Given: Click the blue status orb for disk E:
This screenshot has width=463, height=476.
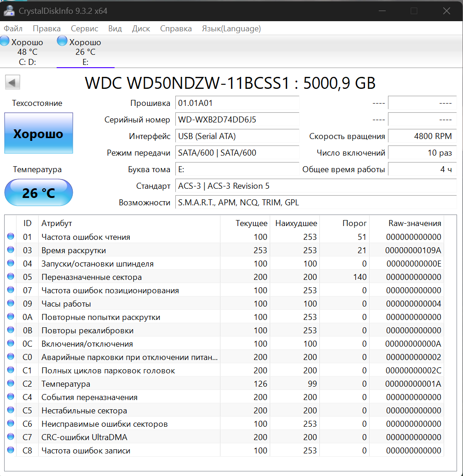Looking at the screenshot, I should point(62,41).
